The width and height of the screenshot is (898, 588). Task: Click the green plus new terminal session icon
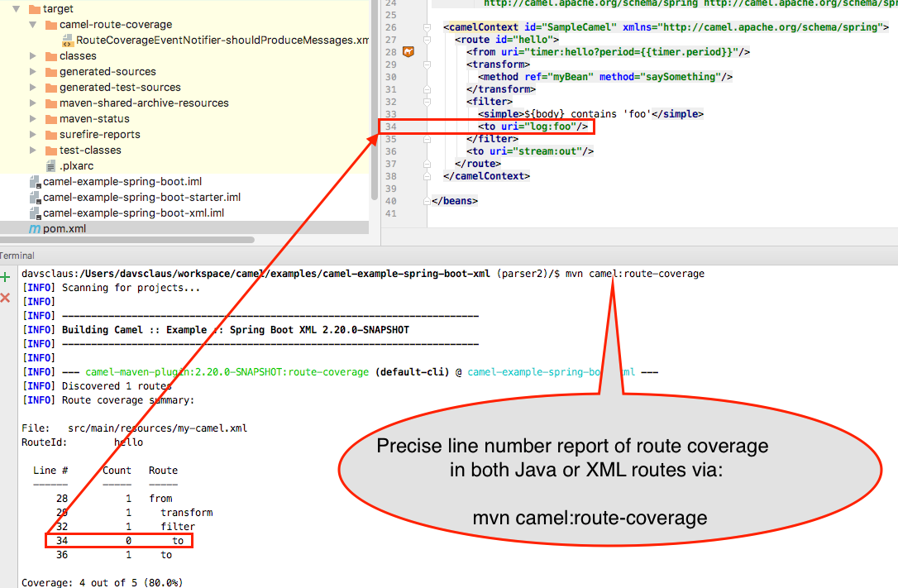click(5, 278)
